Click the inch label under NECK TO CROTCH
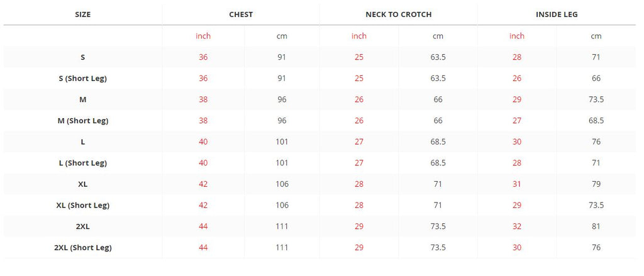The height and width of the screenshot is (276, 644). point(359,36)
